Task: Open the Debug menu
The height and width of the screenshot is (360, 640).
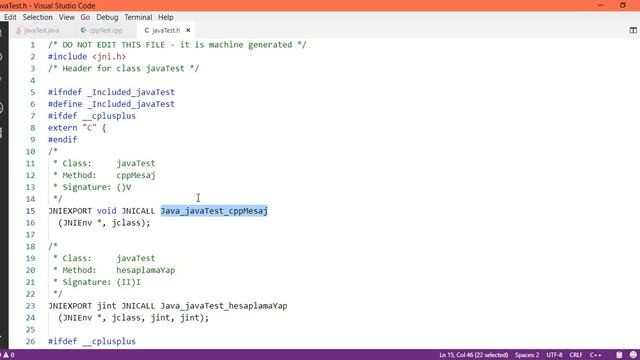Action: click(107, 17)
